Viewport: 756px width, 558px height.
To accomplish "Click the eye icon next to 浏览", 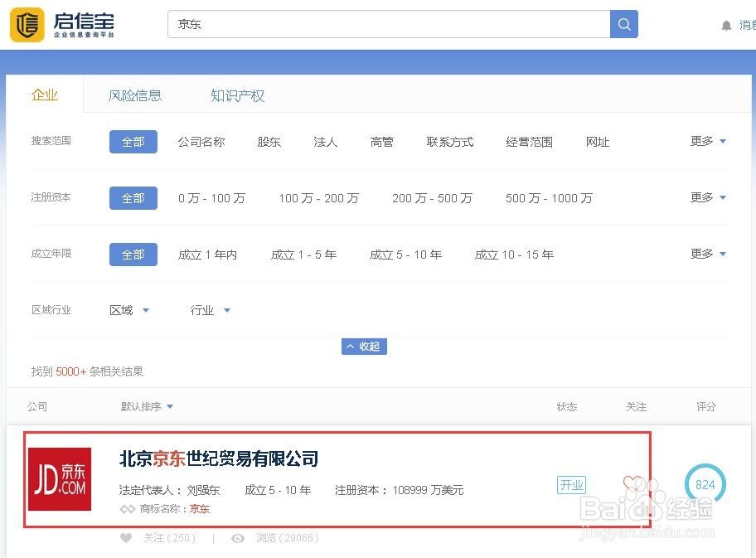I will pos(238,538).
